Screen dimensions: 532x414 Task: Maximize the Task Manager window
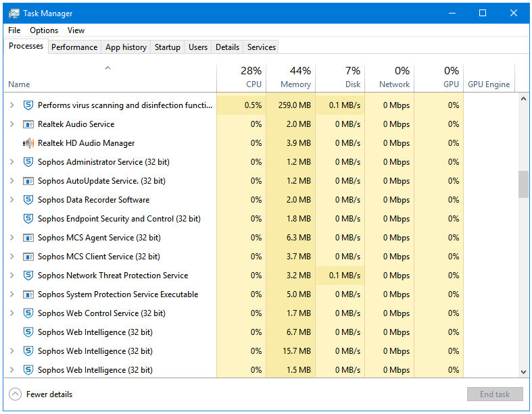(483, 14)
